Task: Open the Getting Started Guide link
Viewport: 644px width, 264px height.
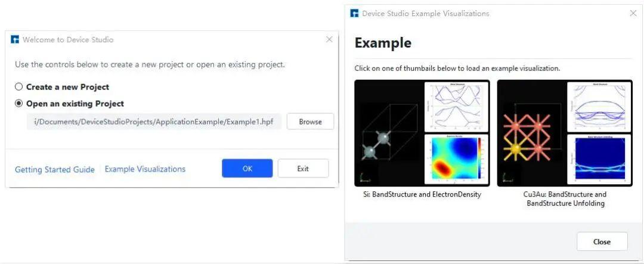Action: click(55, 169)
